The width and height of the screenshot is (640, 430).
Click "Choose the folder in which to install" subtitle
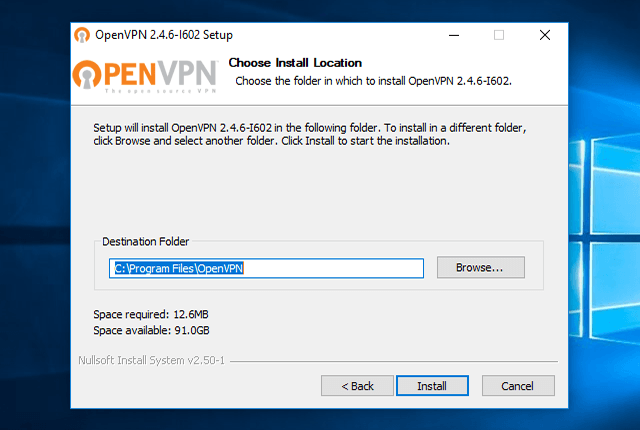(373, 81)
